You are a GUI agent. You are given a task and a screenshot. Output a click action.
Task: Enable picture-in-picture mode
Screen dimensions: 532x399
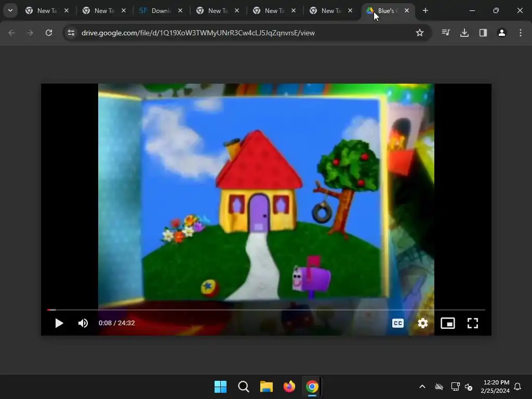pos(447,323)
